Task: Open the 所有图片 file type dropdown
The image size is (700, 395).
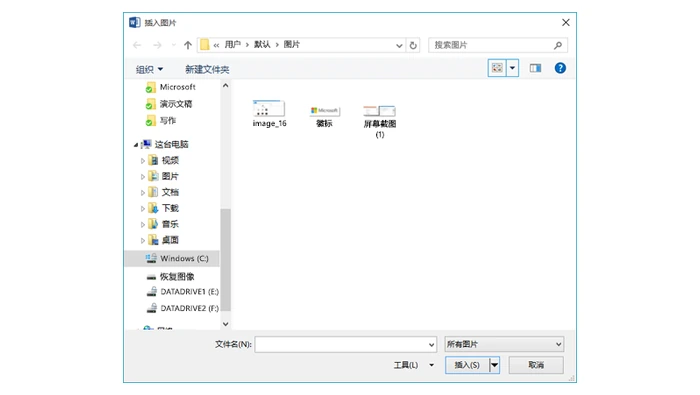Action: (x=504, y=345)
